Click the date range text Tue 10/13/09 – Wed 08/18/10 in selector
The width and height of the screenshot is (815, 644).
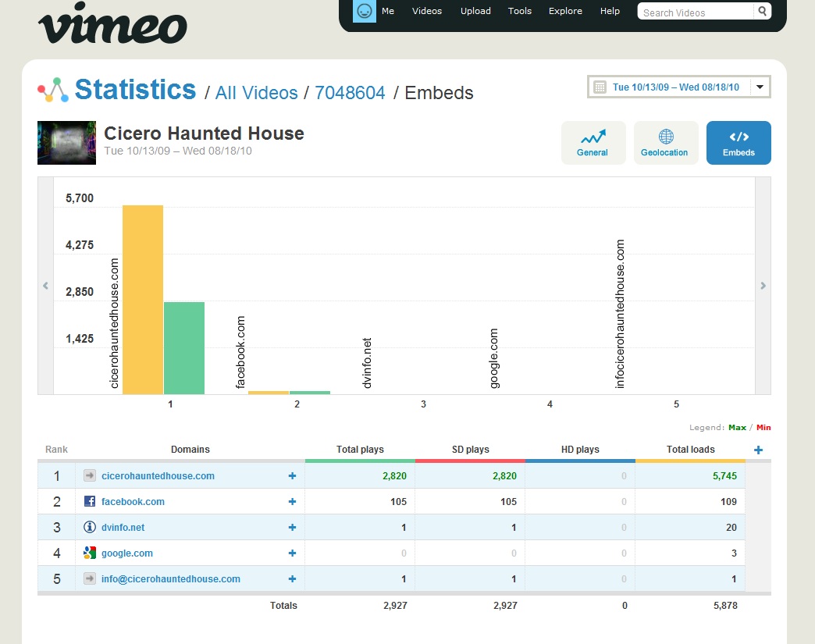click(676, 87)
